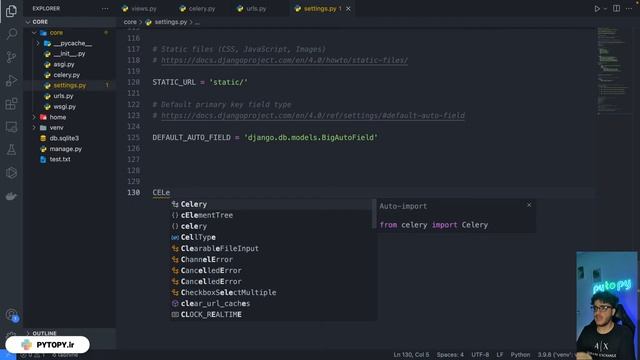
Task: Select lowercase celery module suggestion
Action: (273, 226)
